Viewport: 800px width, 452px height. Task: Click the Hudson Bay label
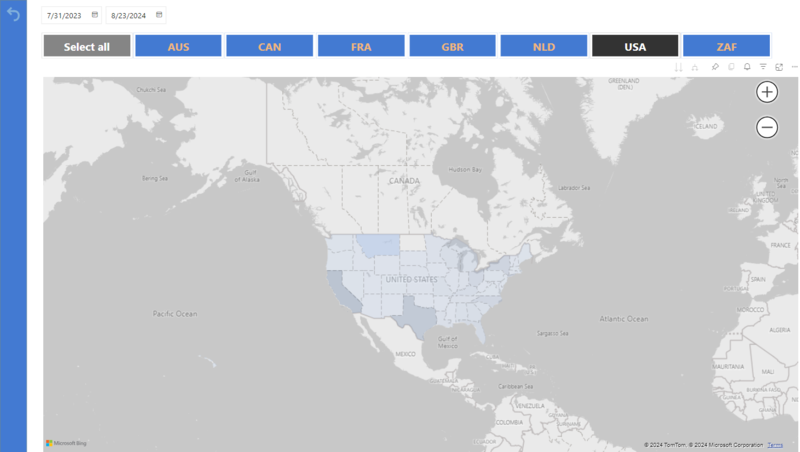pos(465,169)
